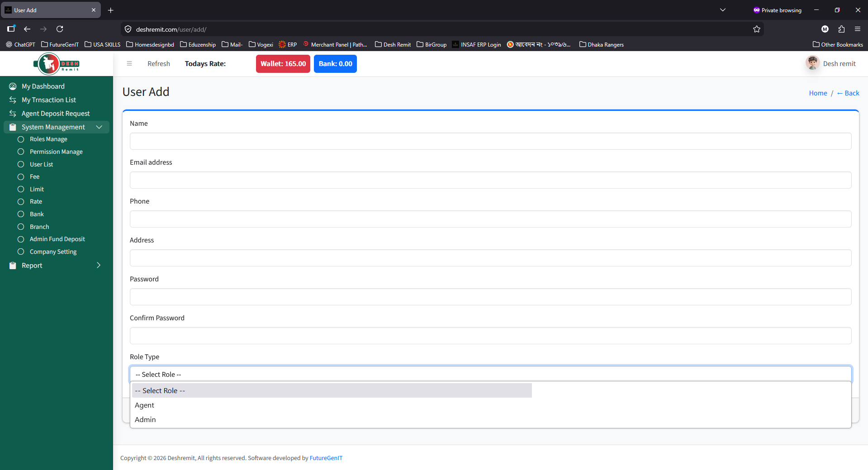Open the Dhaka Rangers bookmark folder
Viewport: 868px width, 470px height.
[x=602, y=44]
